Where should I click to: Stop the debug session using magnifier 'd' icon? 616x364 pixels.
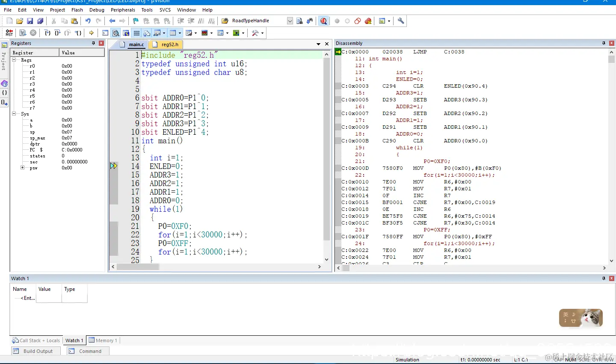[x=323, y=21]
